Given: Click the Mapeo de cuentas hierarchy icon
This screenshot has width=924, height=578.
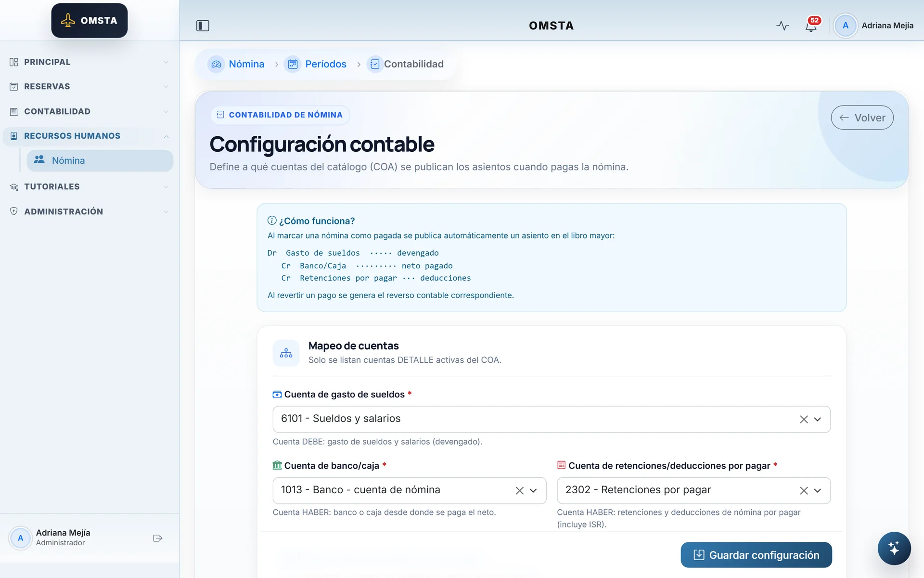Looking at the screenshot, I should [286, 353].
